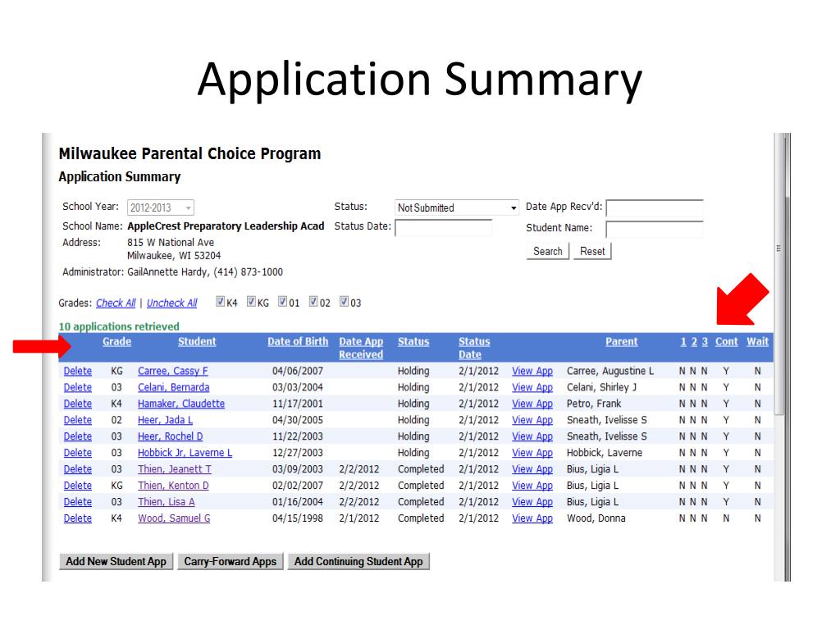Toggle the 01 grade checkbox
The width and height of the screenshot is (840, 630).
pos(282,302)
